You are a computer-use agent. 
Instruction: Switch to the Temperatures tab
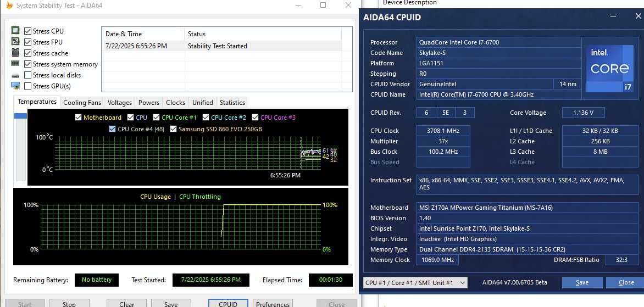[37, 102]
